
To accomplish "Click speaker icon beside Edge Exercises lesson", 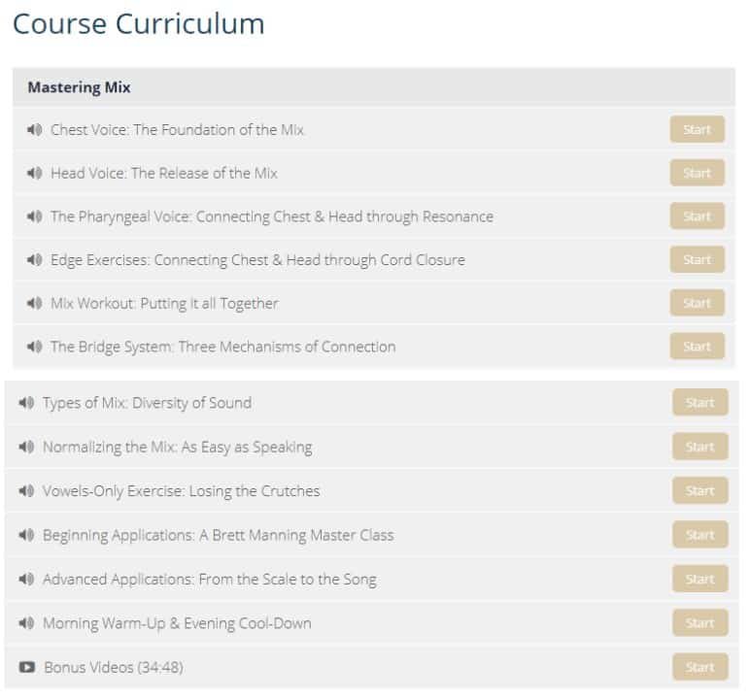I will 34,260.
